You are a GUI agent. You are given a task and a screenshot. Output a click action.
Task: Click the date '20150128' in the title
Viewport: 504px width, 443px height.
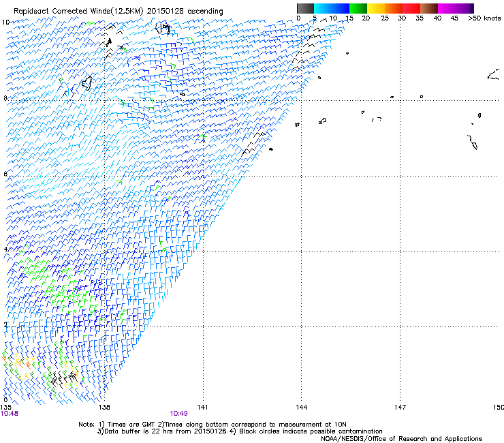click(166, 12)
